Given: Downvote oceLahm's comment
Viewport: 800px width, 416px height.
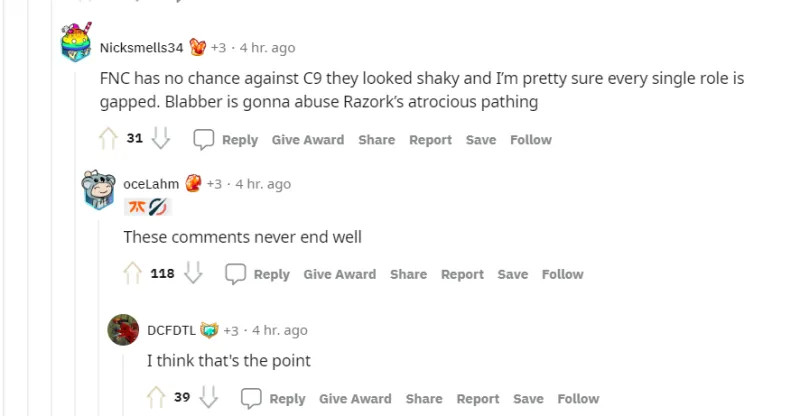Looking at the screenshot, I should [194, 273].
